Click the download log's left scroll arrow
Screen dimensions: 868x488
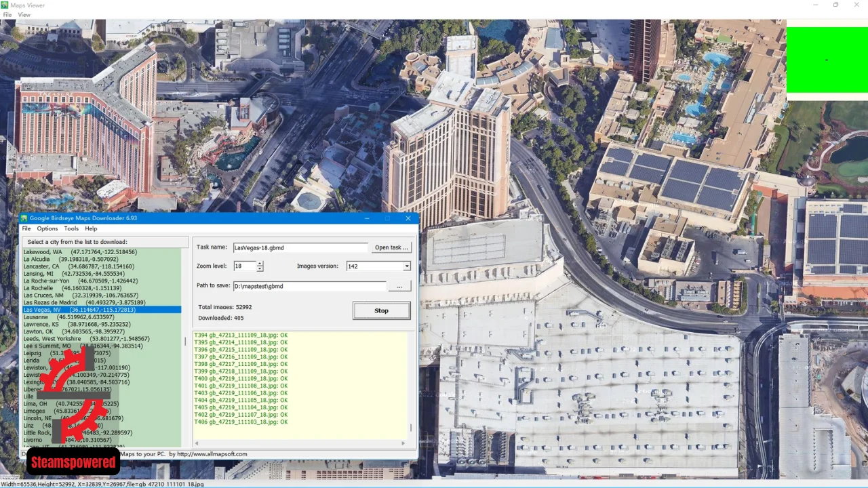(x=197, y=443)
